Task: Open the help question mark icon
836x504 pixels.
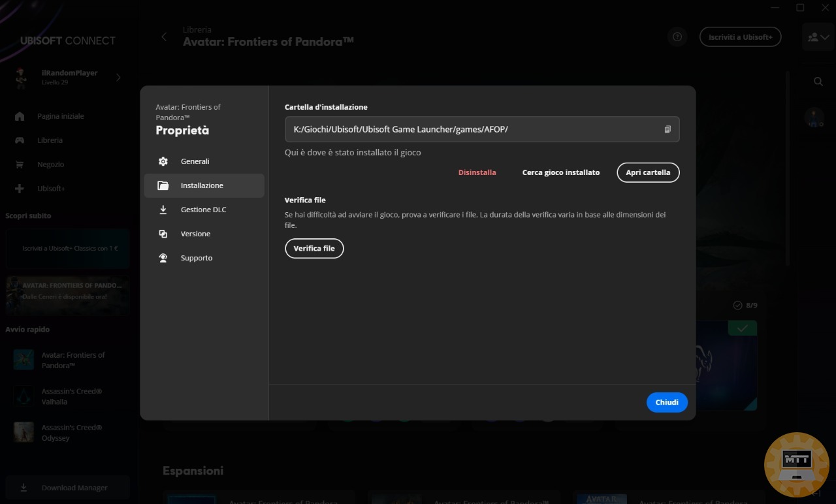Action: [x=677, y=37]
